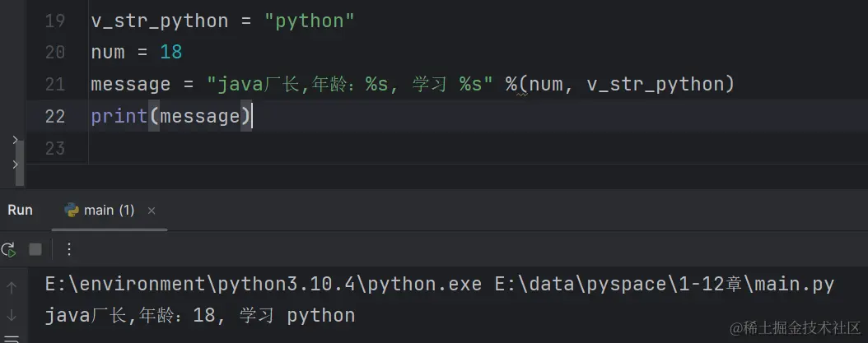Click the python.exe command line in console
Screen dimensions: 868x343
[440, 285]
